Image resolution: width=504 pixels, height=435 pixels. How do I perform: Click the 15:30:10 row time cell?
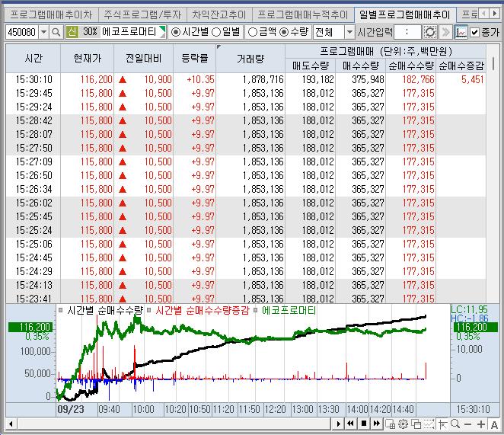tap(33, 79)
